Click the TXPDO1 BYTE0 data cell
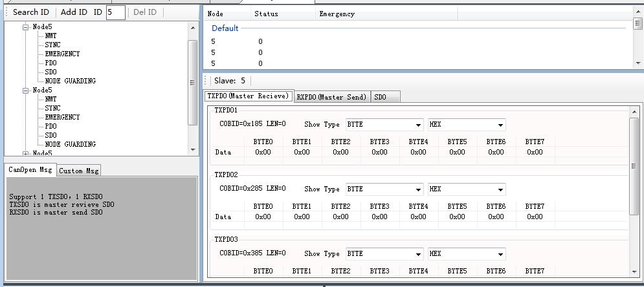Screen dimensions: 644x287 pos(263,153)
